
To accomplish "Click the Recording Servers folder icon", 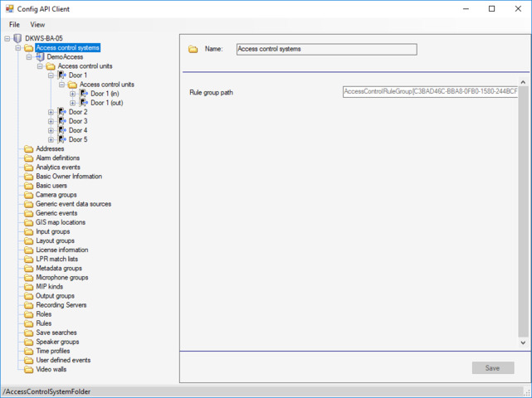I will click(29, 305).
